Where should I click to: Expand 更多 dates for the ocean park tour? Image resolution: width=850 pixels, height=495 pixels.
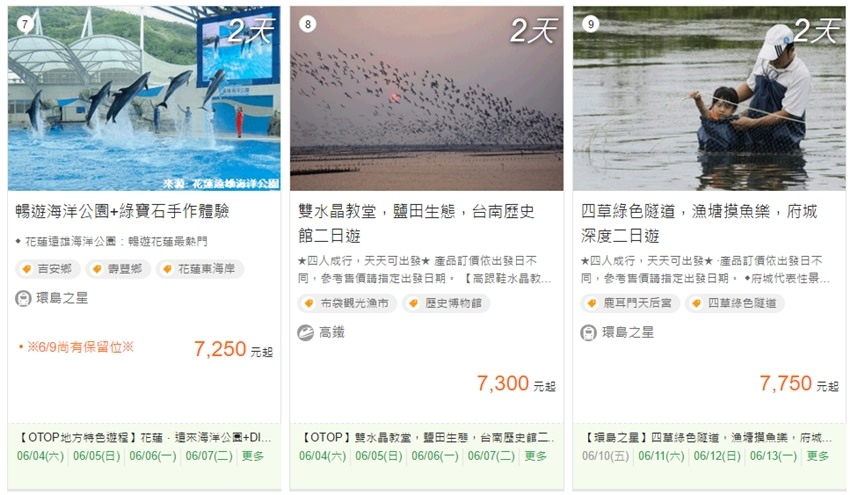[x=253, y=456]
